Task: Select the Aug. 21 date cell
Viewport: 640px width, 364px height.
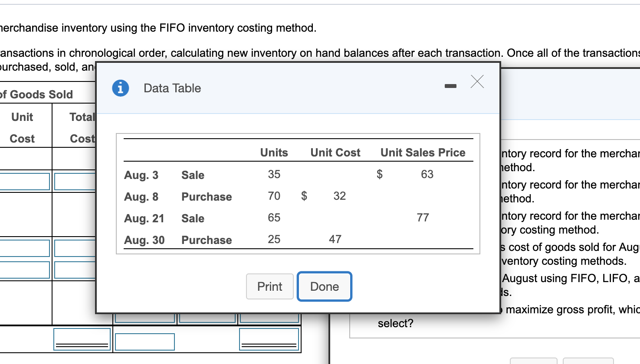Action: 144,218
